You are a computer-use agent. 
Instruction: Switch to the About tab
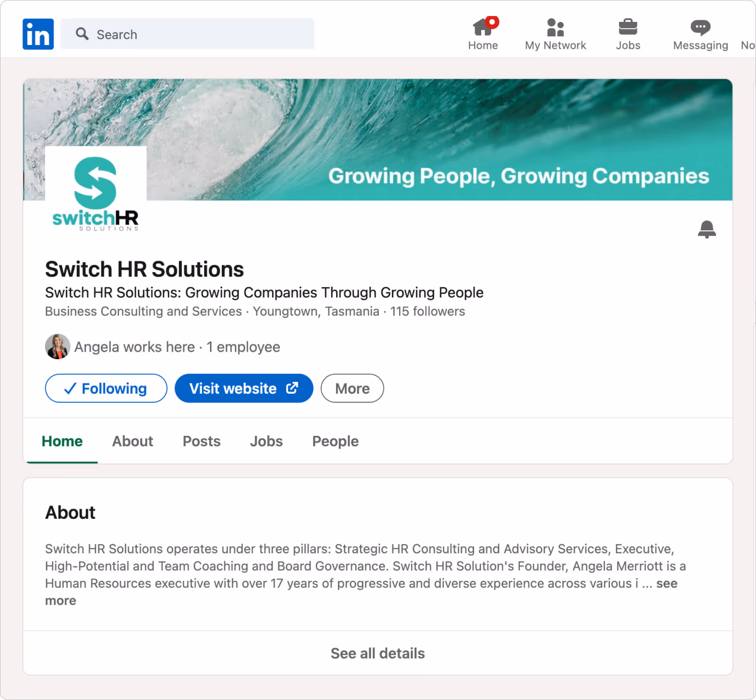click(x=132, y=441)
